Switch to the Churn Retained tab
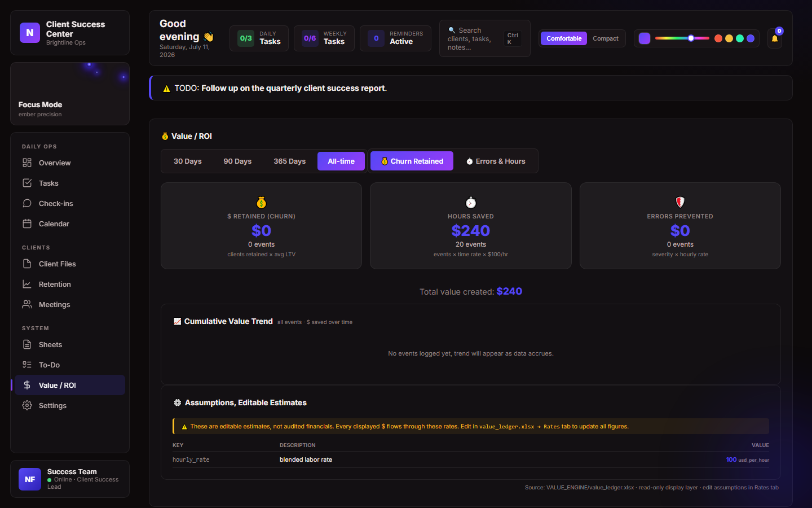This screenshot has width=812, height=508. (x=412, y=161)
